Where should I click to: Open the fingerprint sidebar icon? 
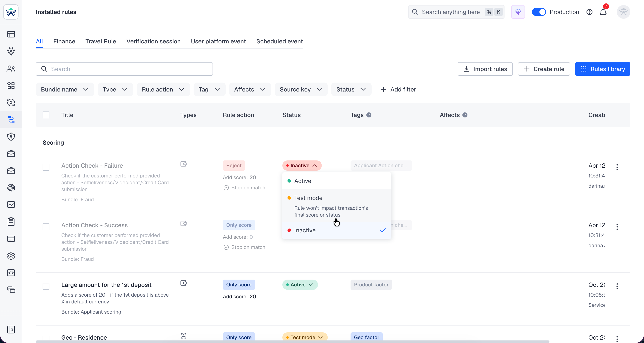[11, 188]
